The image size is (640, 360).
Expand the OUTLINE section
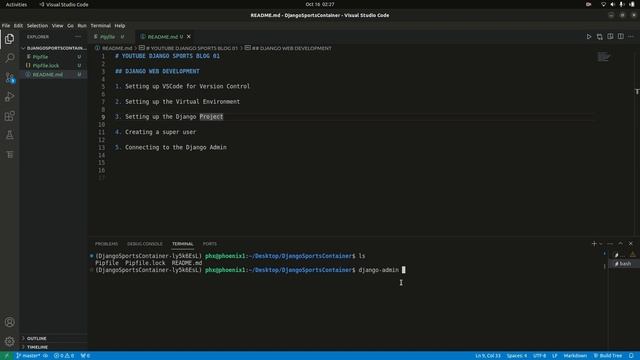tap(36, 338)
